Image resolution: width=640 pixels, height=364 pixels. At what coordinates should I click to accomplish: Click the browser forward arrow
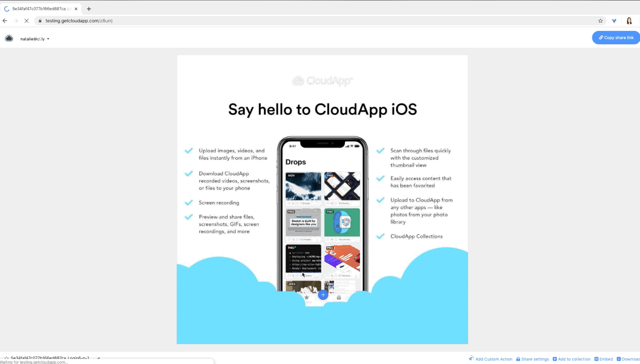pos(16,21)
